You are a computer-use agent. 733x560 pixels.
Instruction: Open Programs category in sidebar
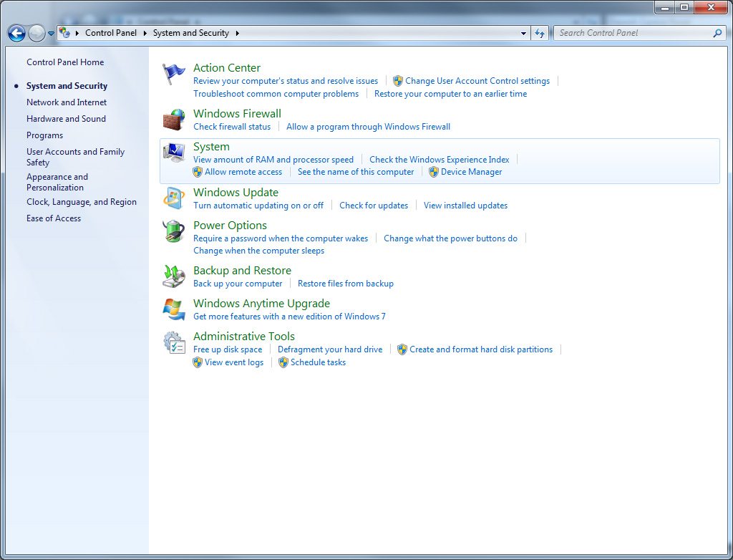click(x=44, y=135)
